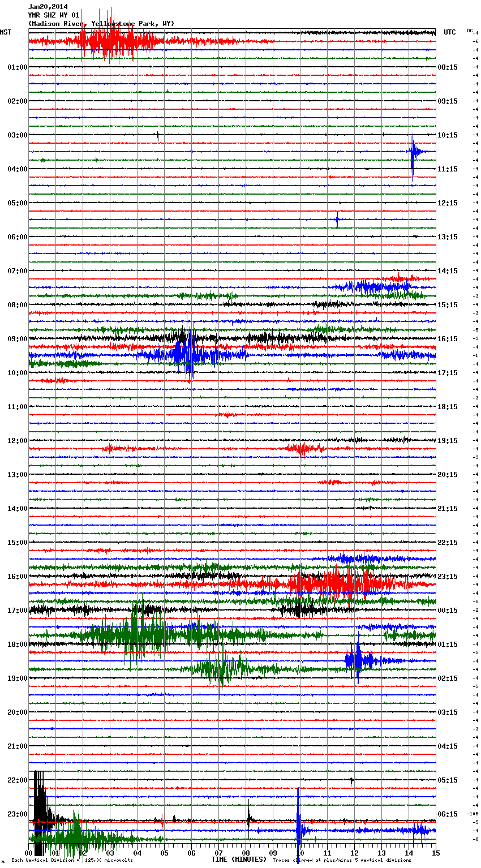Select the 03:00 MST time label
The image size is (481, 868).
tap(18, 135)
